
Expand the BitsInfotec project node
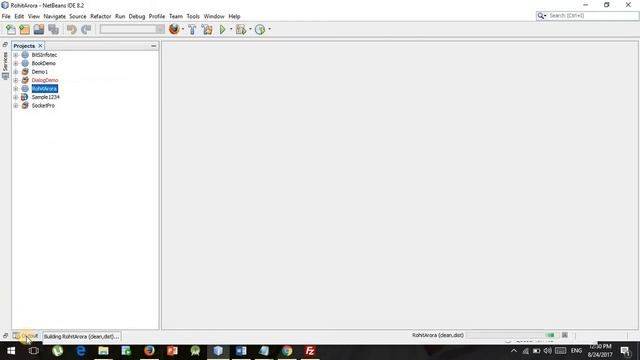click(x=16, y=55)
